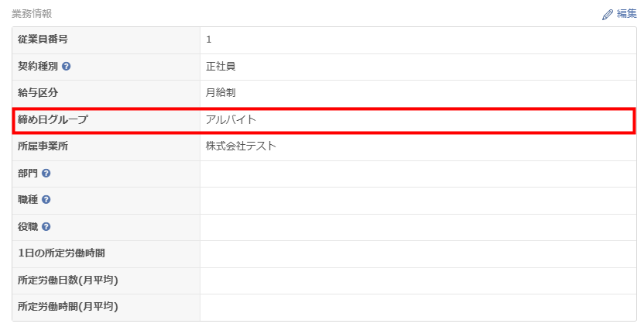Select the 所属事業所 label
Image resolution: width=644 pixels, height=327 pixels.
[x=43, y=146]
